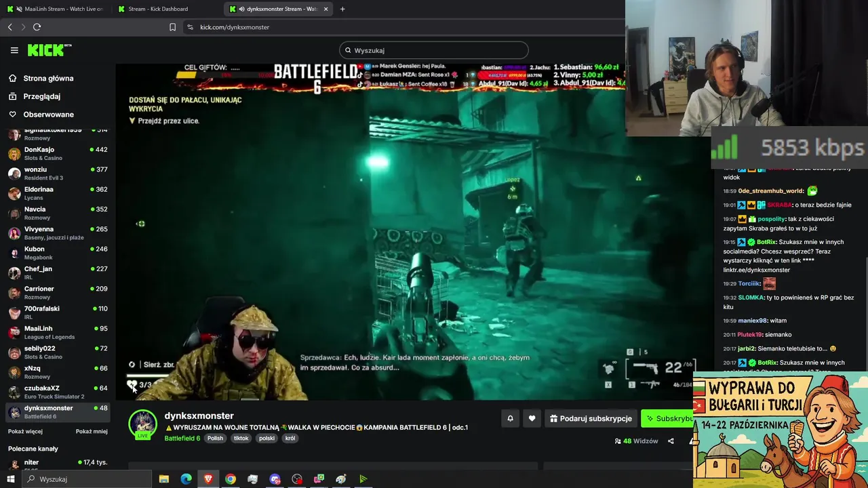Click the polski tag
This screenshot has height=488, width=868.
[267, 439]
